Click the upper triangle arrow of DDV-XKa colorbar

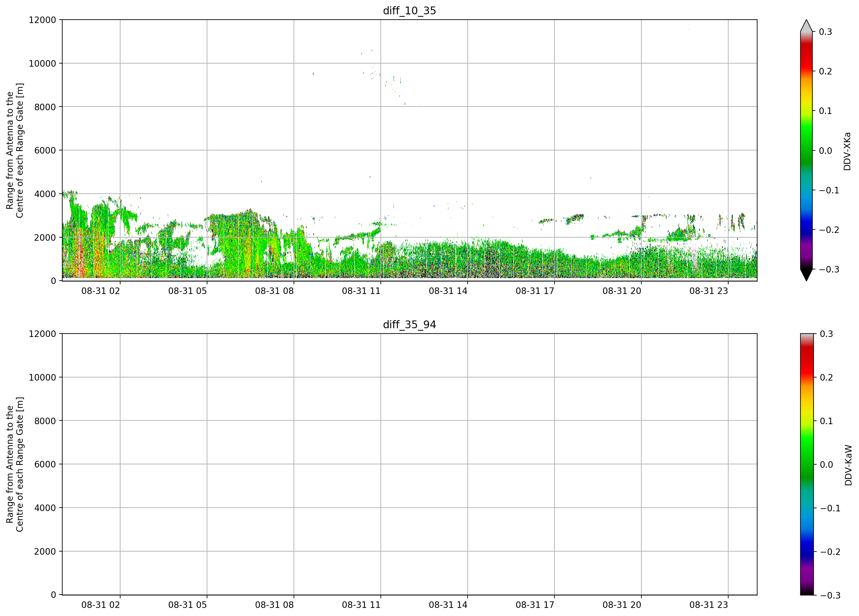(x=806, y=26)
